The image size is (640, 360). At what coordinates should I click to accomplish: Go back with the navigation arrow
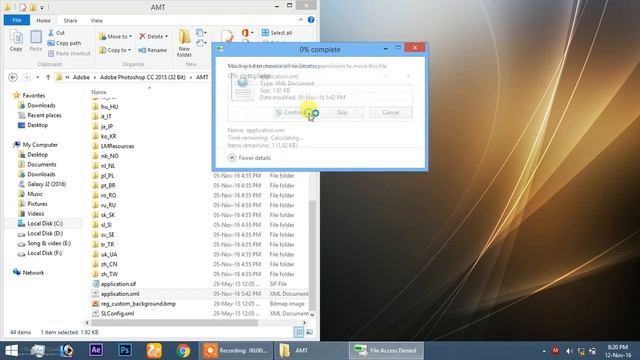coord(13,77)
